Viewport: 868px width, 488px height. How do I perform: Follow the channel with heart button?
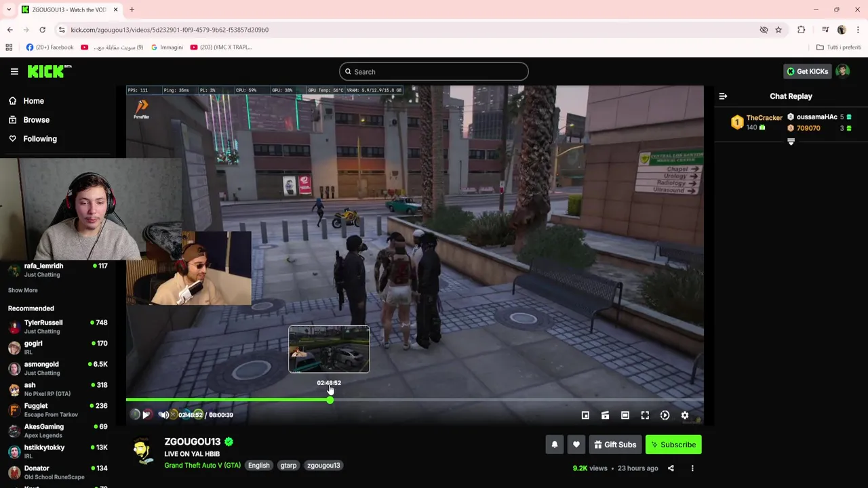[x=576, y=445]
